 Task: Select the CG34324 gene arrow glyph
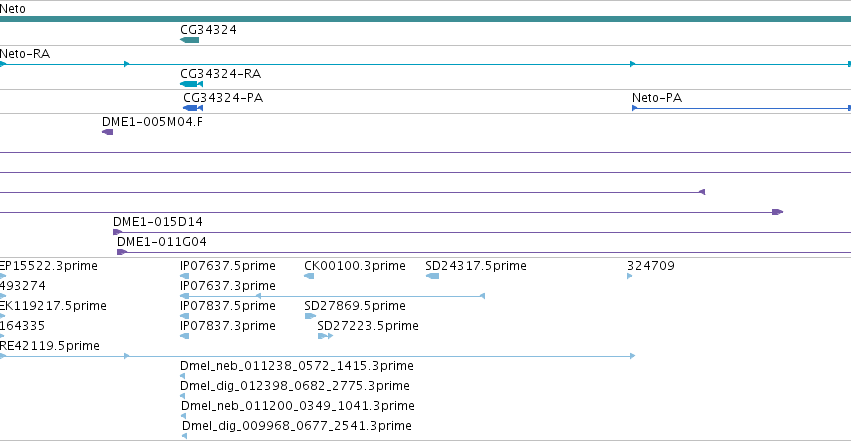click(189, 40)
